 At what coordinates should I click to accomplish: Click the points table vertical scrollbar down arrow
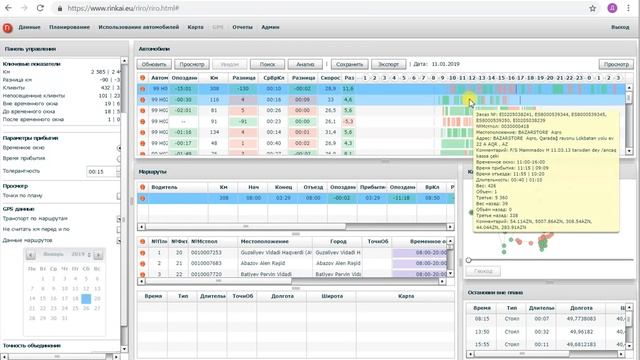[450, 273]
